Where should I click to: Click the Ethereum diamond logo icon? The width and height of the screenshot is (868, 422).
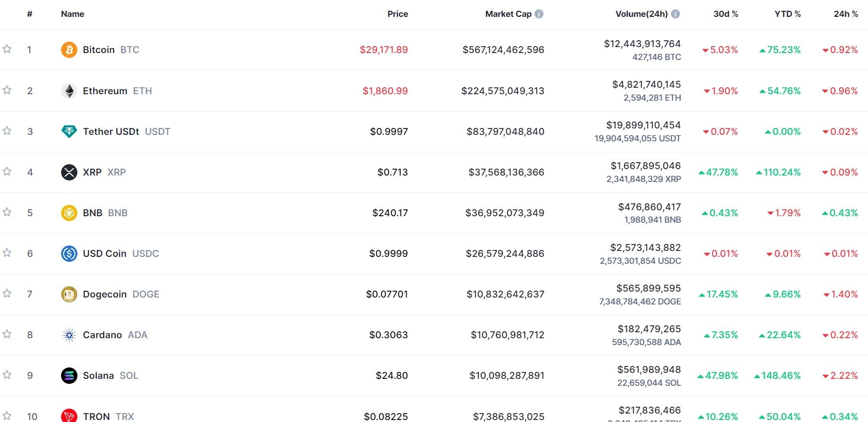(69, 91)
